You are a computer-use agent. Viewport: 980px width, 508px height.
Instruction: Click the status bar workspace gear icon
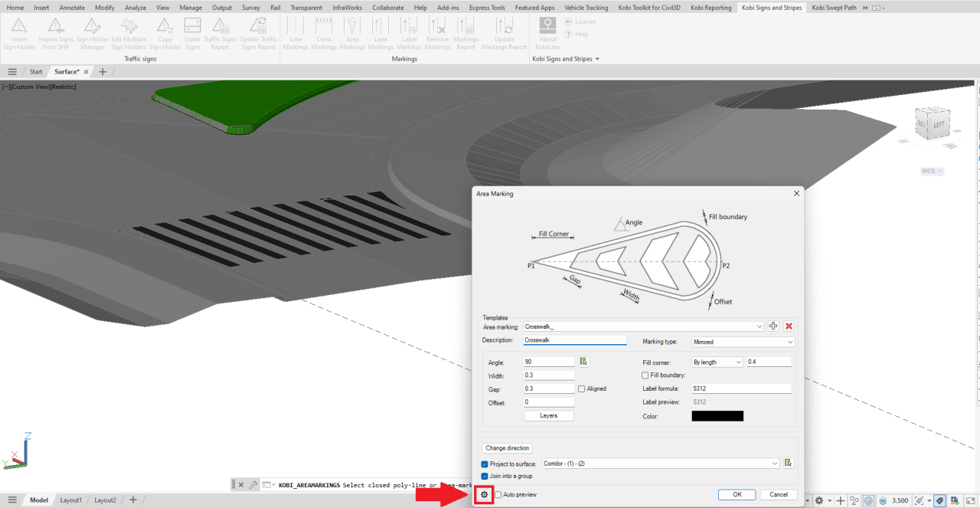point(819,500)
